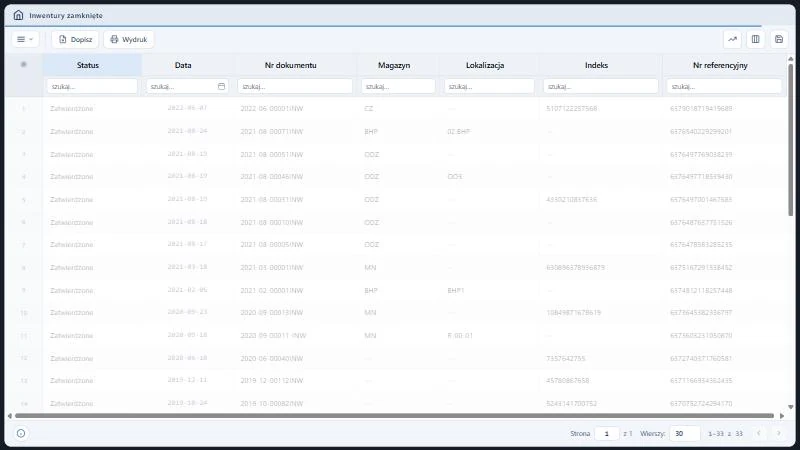Select document 2021 02 00001 INW
The image size is (800, 450).
coord(271,290)
